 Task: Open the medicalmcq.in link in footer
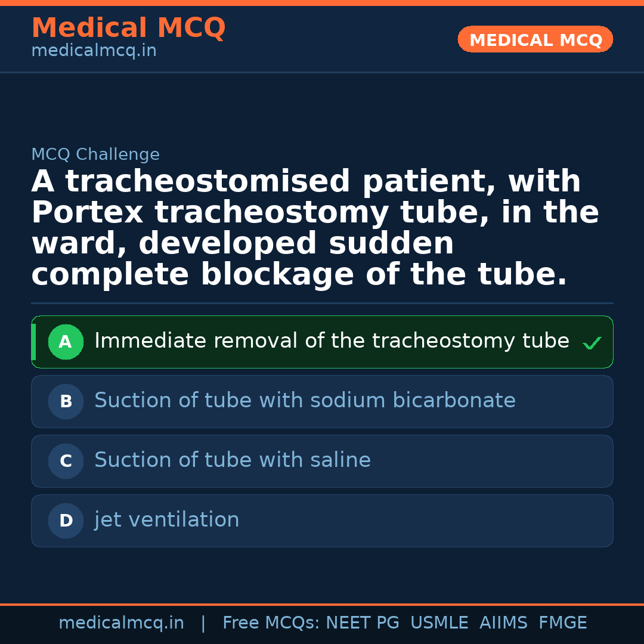tap(121, 623)
